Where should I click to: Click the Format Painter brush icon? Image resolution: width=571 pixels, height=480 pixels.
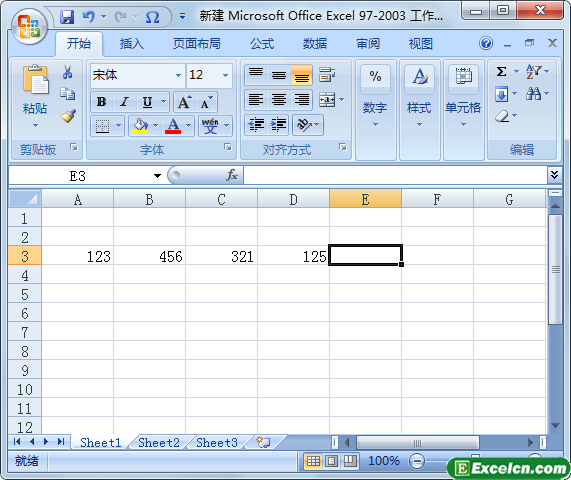[x=68, y=116]
